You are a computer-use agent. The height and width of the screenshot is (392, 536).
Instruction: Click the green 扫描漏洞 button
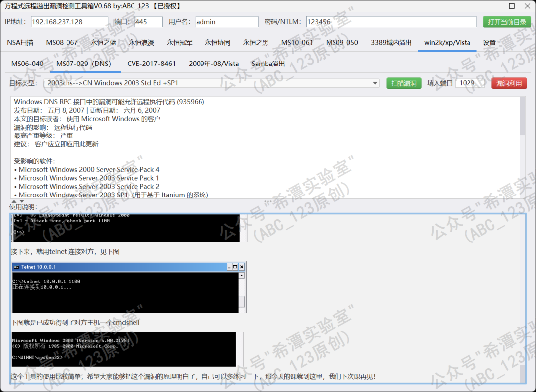403,83
